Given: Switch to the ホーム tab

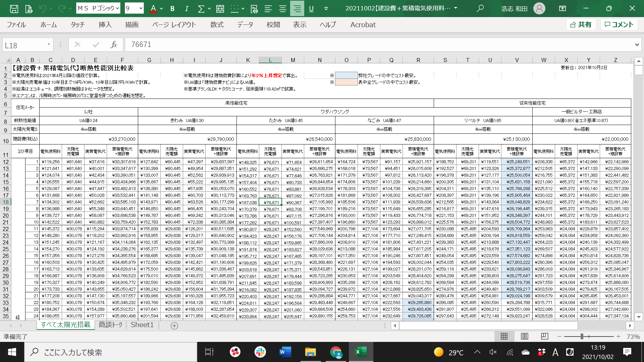Looking at the screenshot, I should click(49, 25).
